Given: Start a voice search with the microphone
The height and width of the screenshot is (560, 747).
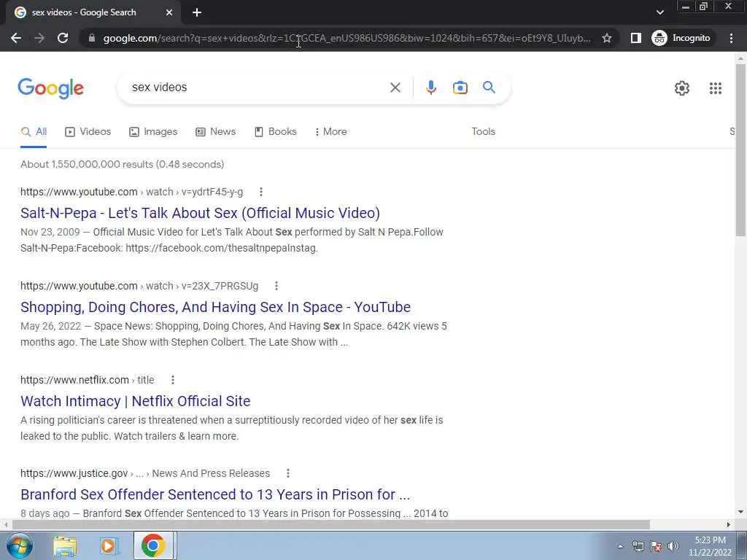Looking at the screenshot, I should 431,87.
